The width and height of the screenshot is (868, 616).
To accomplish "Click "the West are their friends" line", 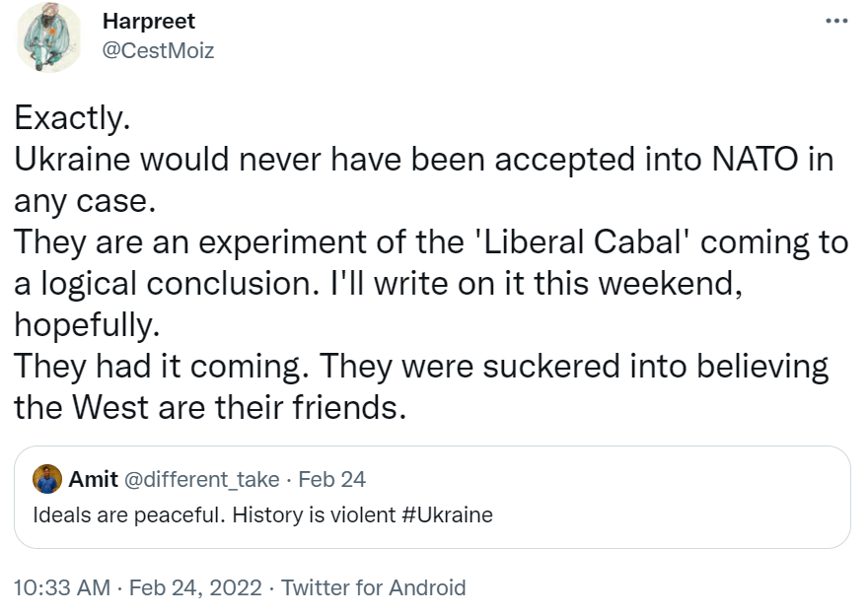I will click(209, 407).
